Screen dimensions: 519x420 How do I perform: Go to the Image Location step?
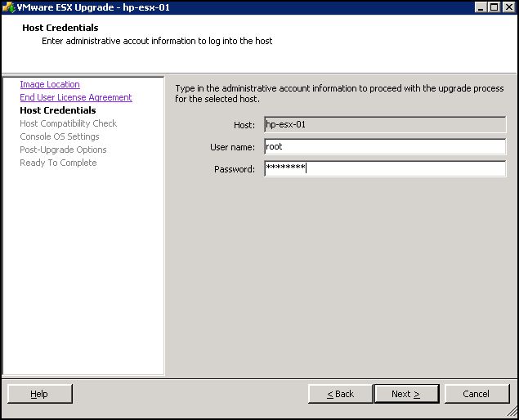tap(50, 84)
